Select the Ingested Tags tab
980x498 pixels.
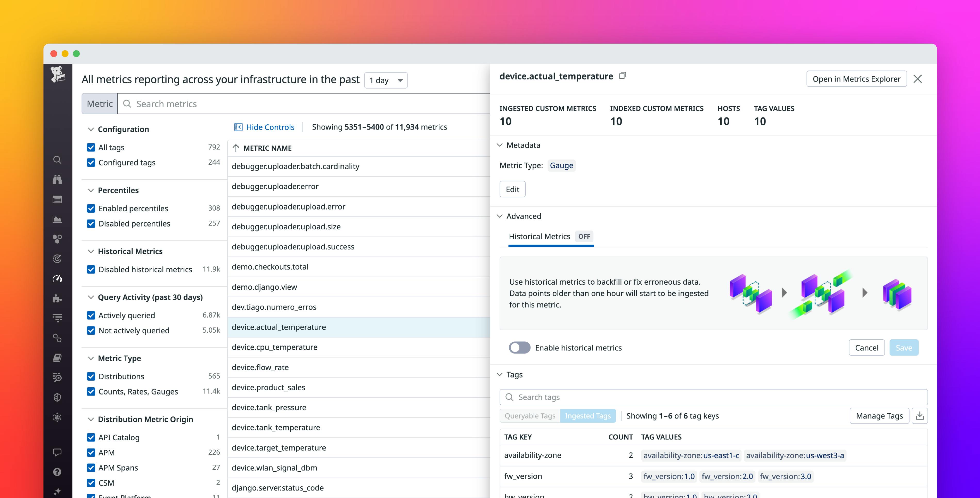tap(588, 415)
